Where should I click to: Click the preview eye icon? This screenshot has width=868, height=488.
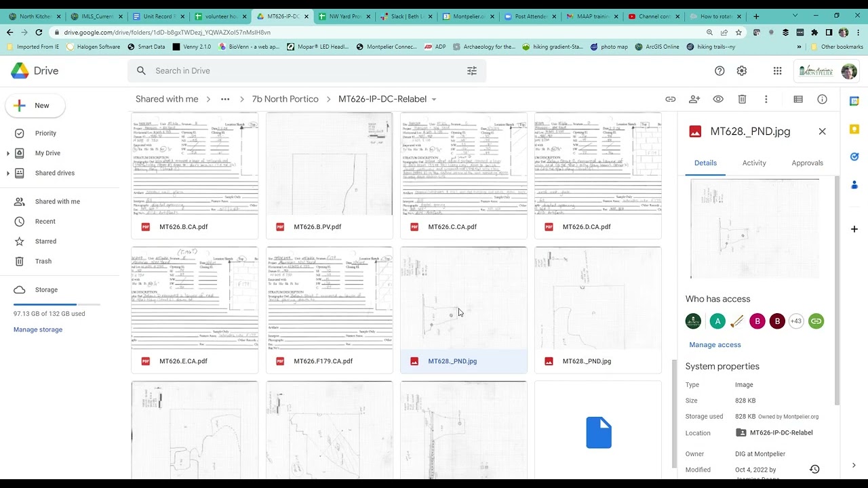(718, 99)
